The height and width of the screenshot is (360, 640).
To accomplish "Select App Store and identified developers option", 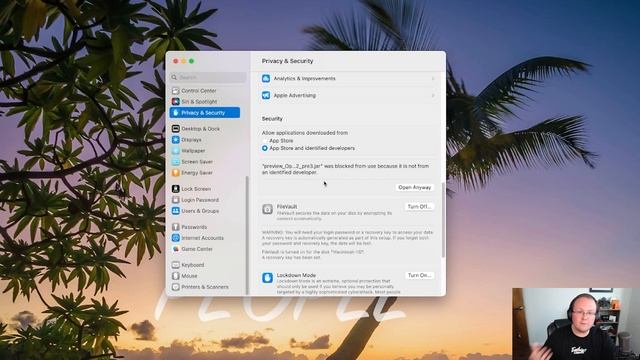I will point(265,148).
